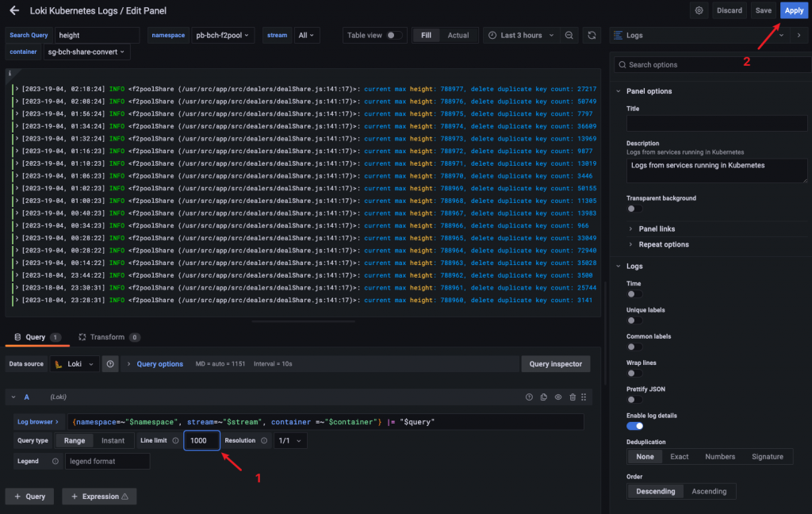The image size is (812, 514).
Task: Switch to Query tab
Action: click(x=36, y=337)
